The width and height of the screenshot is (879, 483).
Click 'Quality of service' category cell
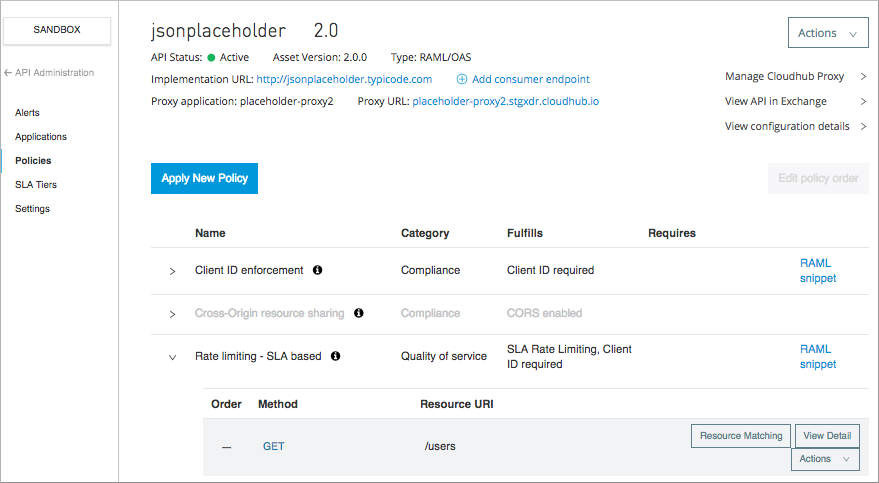pyautogui.click(x=443, y=356)
